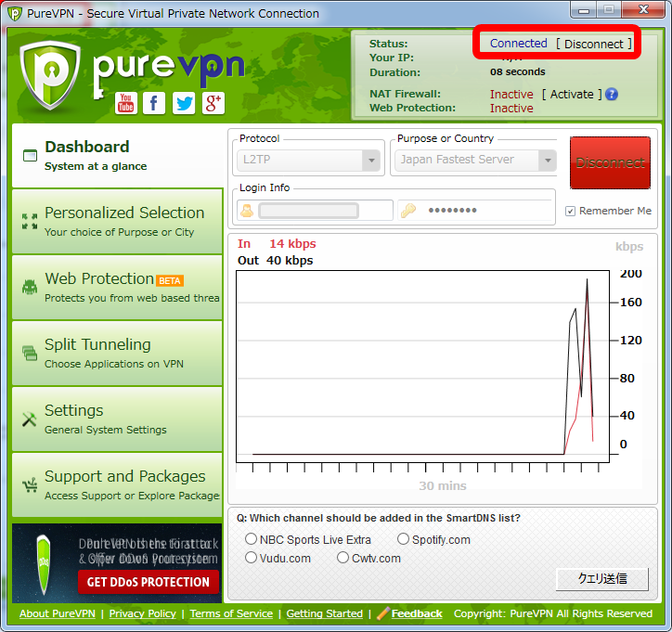Open the PureVPN Facebook icon
Viewport: 672px width, 632px height.
154,103
